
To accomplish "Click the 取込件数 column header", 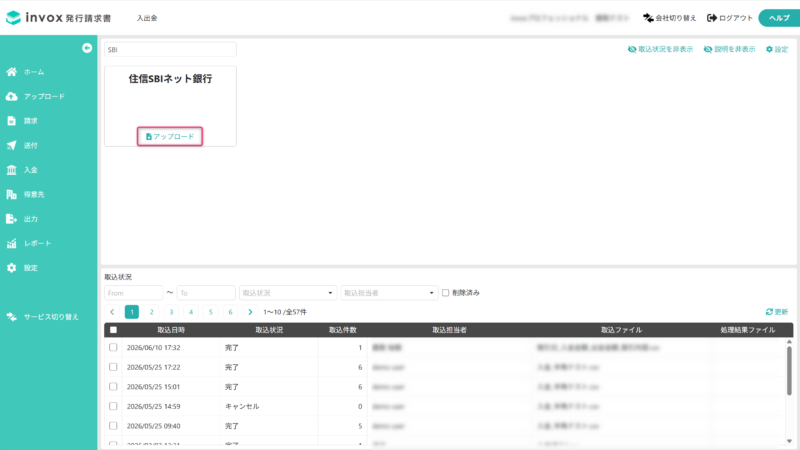I will tap(342, 330).
